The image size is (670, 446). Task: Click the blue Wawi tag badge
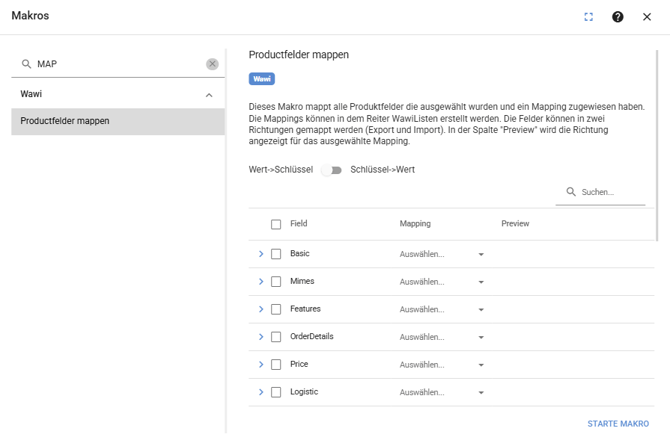pos(262,79)
